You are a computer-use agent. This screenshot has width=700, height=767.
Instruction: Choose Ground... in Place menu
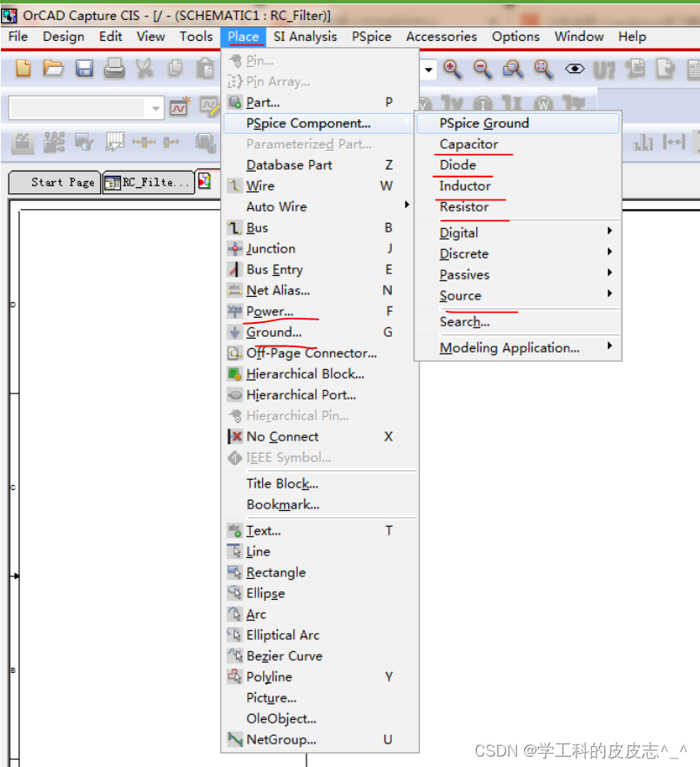pos(320,333)
